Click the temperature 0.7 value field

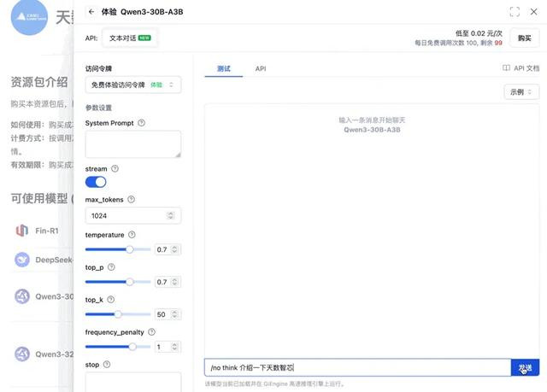[168, 249]
